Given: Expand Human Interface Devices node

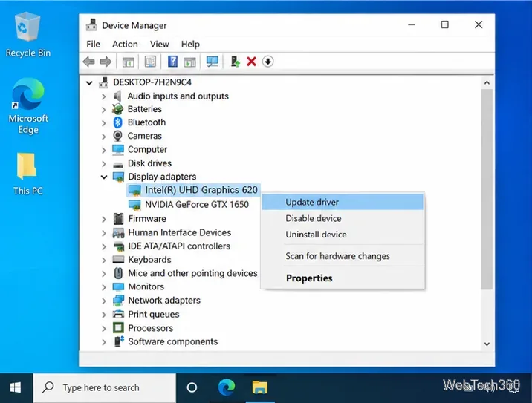Looking at the screenshot, I should pos(104,233).
